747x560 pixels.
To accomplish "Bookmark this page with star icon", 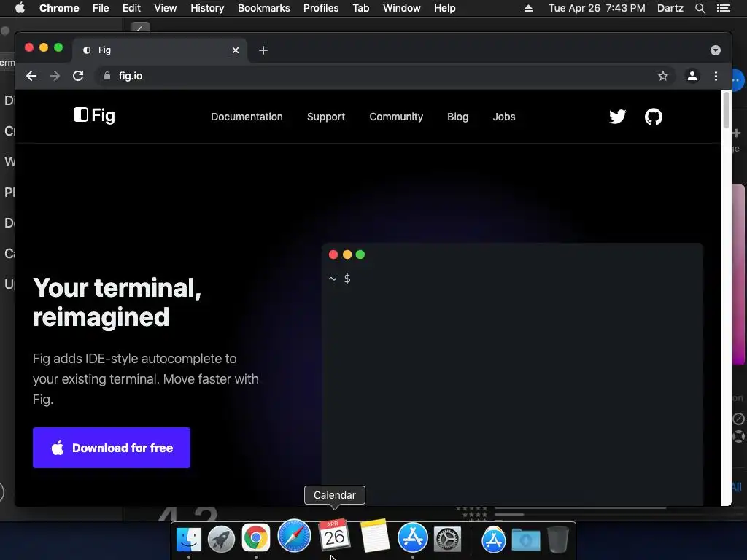I will (662, 76).
